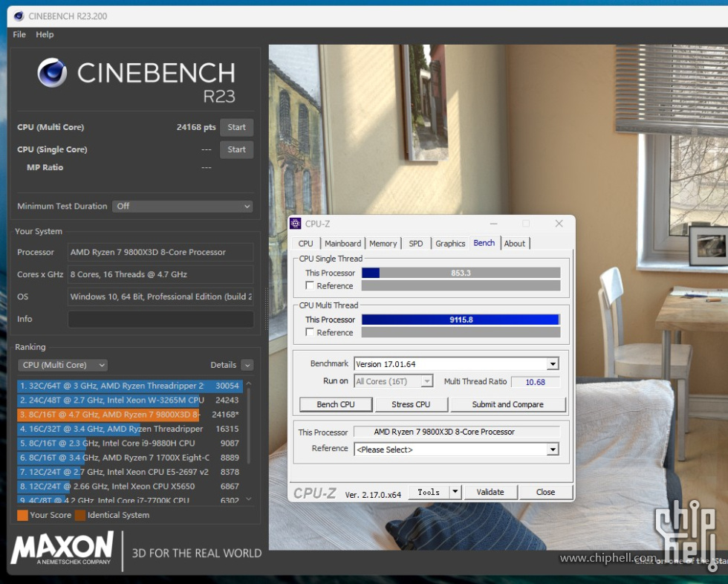Click the Bench CPU button
The height and width of the screenshot is (584, 728).
(336, 405)
